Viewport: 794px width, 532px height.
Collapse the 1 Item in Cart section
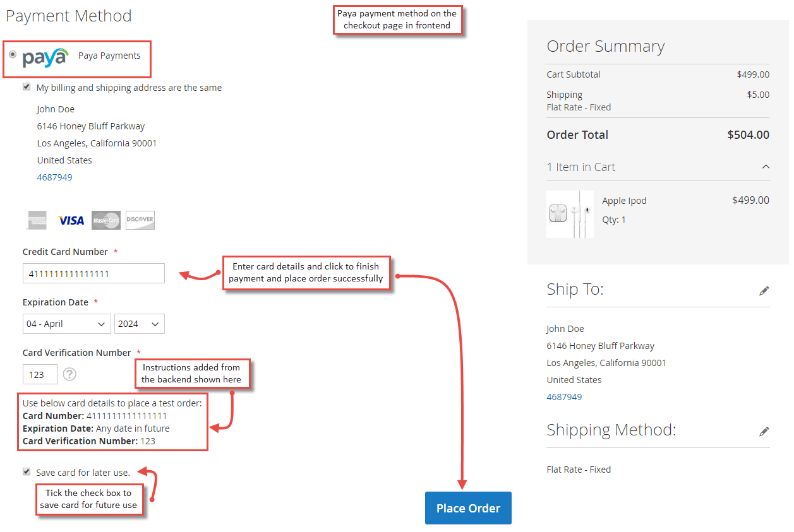(766, 167)
